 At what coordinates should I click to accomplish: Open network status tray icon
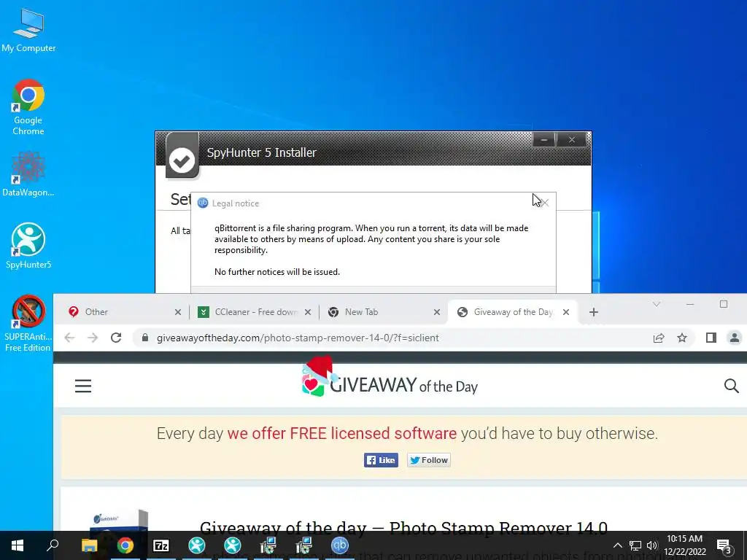635,545
